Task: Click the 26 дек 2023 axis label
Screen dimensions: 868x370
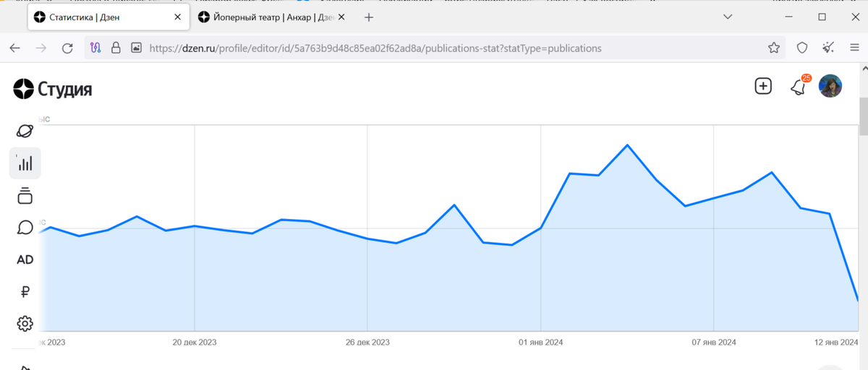Action: 367,342
